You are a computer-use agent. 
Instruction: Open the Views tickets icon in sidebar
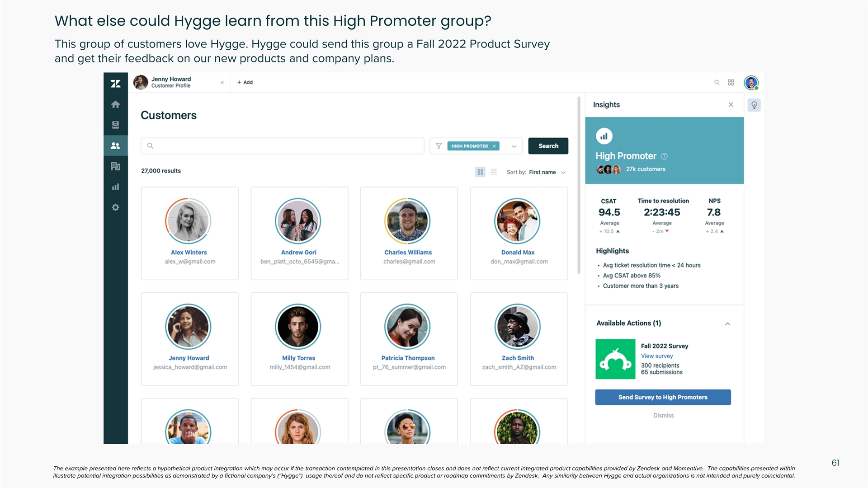115,125
